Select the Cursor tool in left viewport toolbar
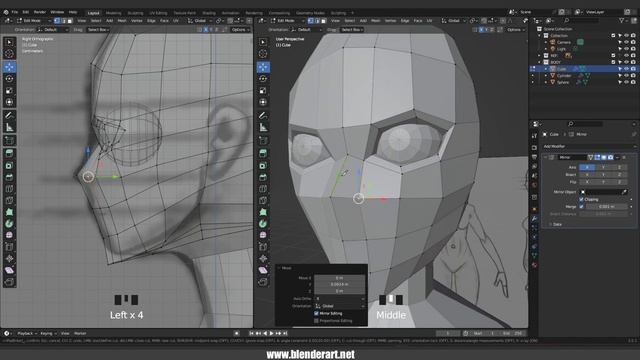 (x=9, y=54)
